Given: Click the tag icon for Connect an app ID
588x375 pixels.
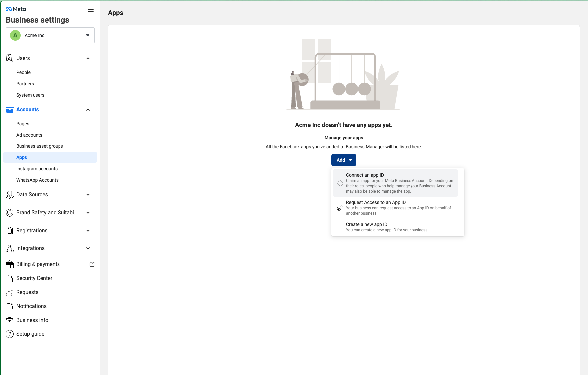Looking at the screenshot, I should [340, 183].
